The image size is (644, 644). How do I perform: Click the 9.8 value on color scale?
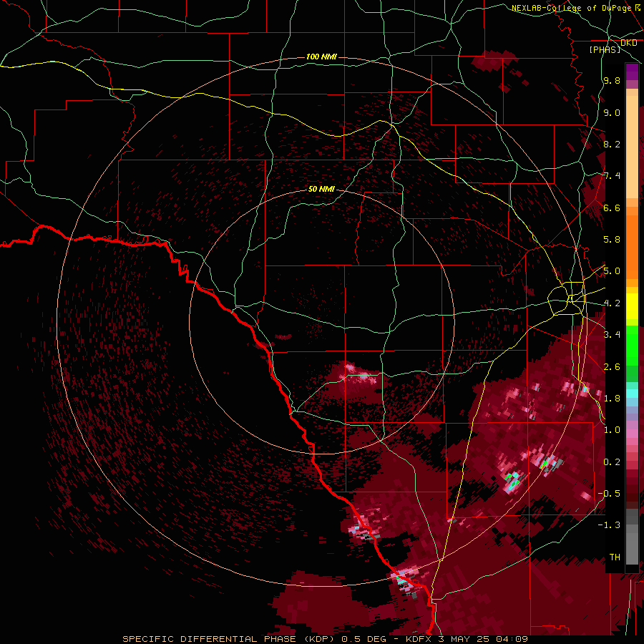pos(612,81)
